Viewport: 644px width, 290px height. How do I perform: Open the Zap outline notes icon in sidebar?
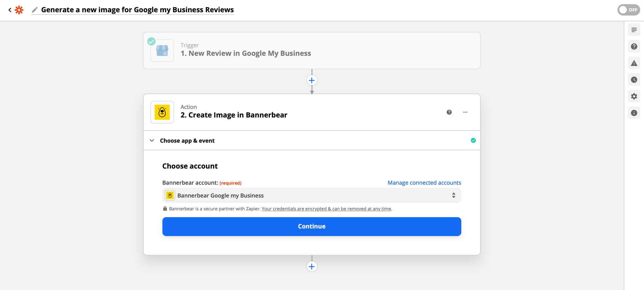(634, 30)
